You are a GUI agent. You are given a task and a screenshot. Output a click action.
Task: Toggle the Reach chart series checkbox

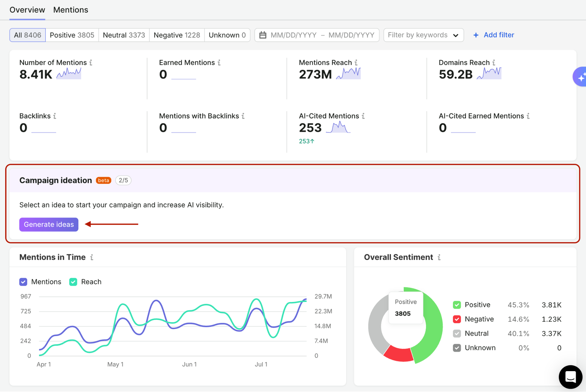point(73,282)
